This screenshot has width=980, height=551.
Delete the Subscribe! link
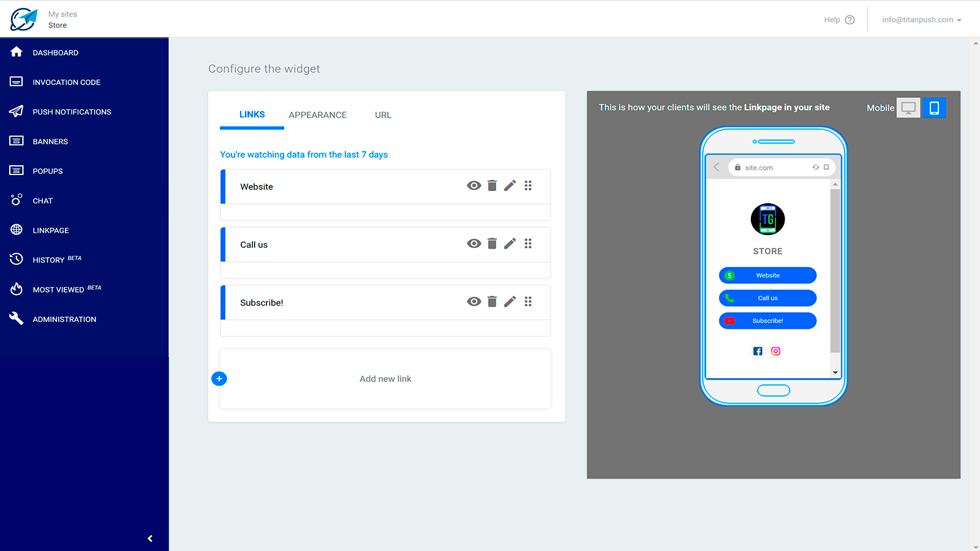pos(492,301)
